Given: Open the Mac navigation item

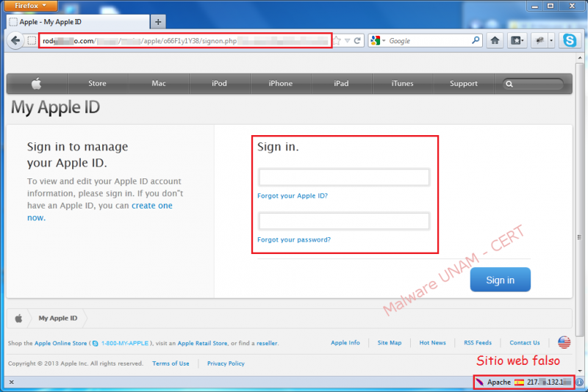Looking at the screenshot, I should (x=159, y=84).
